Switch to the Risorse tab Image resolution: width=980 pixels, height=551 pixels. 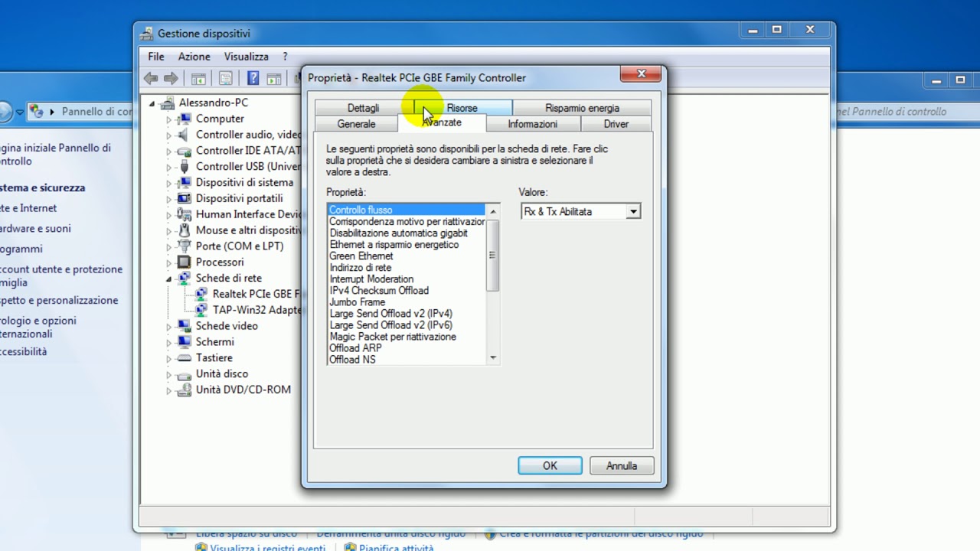pos(462,108)
